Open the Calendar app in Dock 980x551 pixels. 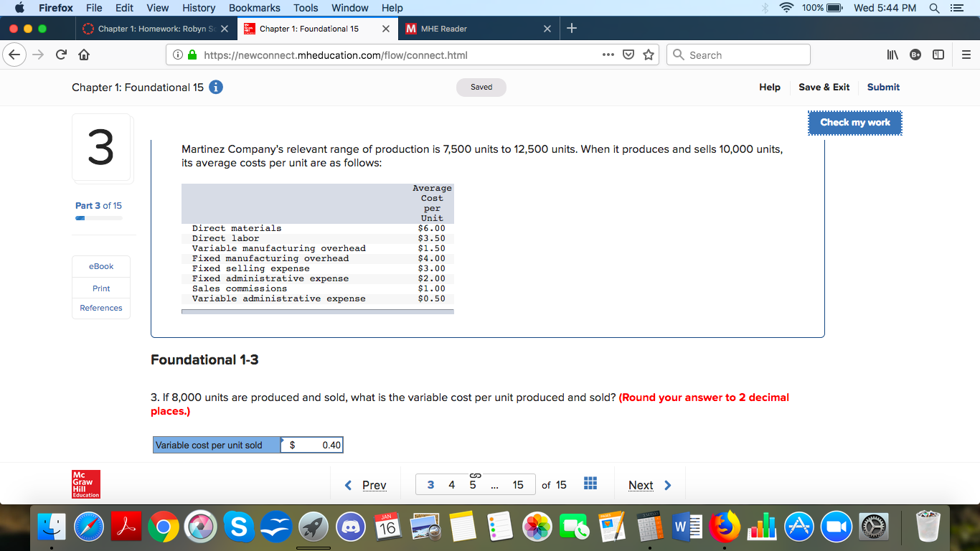coord(388,527)
